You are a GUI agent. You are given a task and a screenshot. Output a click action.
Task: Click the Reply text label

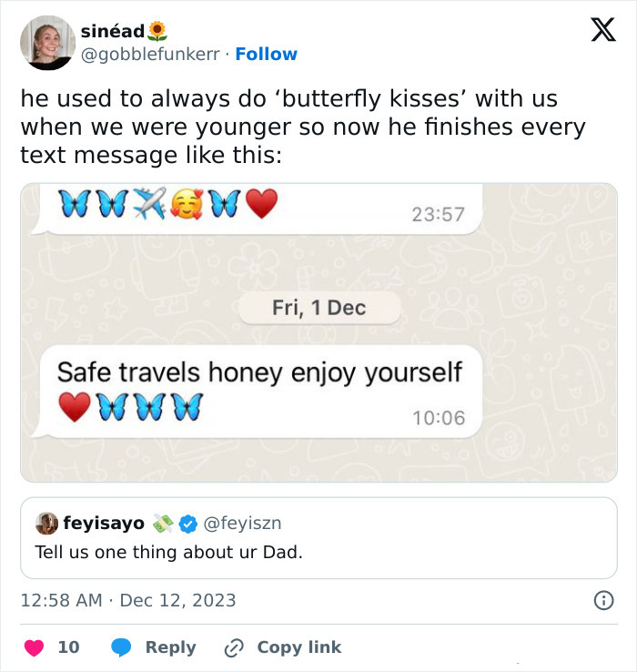click(170, 647)
